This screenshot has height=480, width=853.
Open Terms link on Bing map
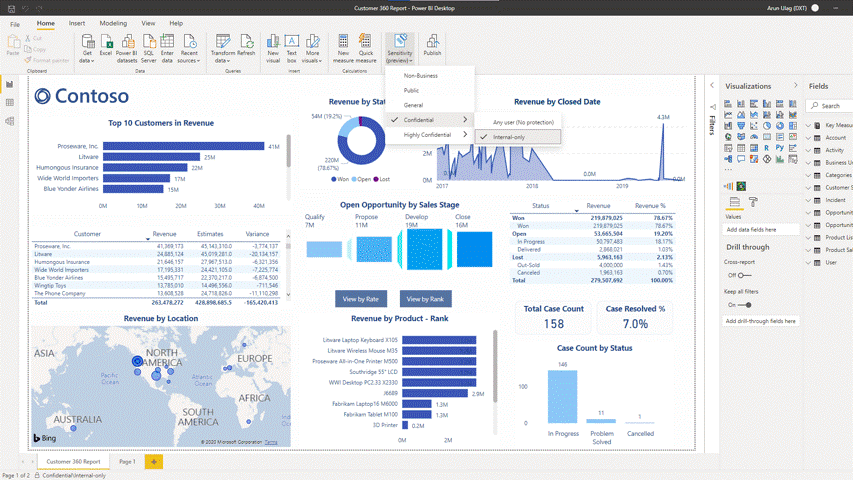271,442
